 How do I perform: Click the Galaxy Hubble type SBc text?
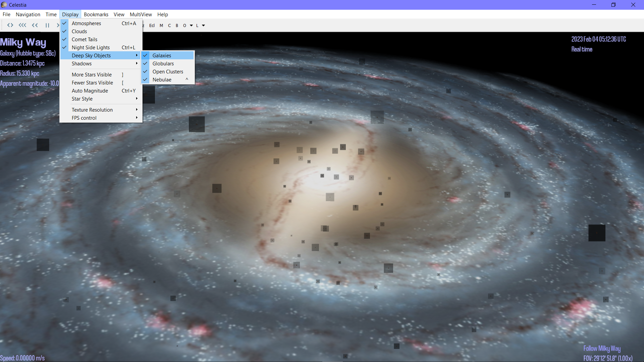click(x=28, y=53)
